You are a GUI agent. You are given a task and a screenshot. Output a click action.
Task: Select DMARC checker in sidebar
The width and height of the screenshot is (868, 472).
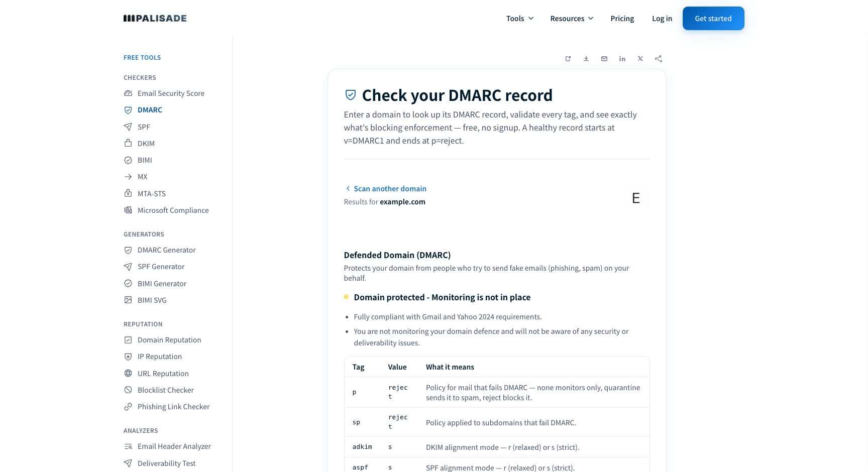point(150,110)
